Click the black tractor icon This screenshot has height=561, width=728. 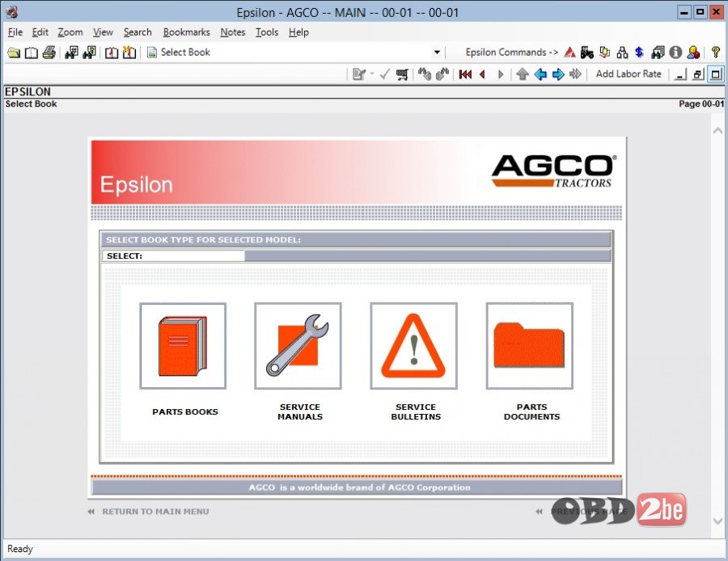click(587, 53)
